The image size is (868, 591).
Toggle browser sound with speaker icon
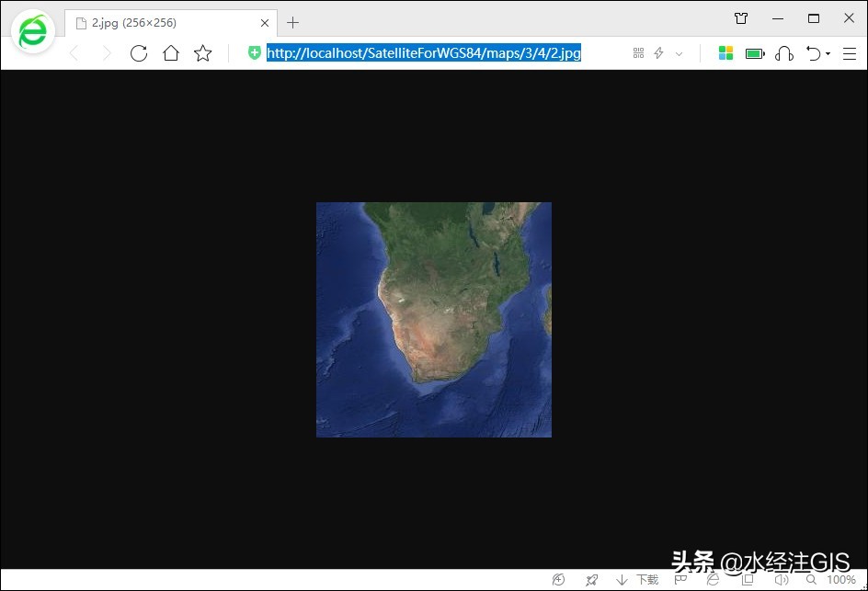click(781, 580)
